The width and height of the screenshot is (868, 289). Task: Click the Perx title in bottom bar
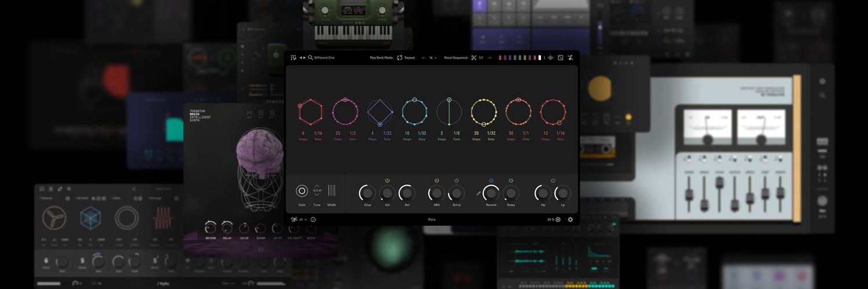[432, 220]
